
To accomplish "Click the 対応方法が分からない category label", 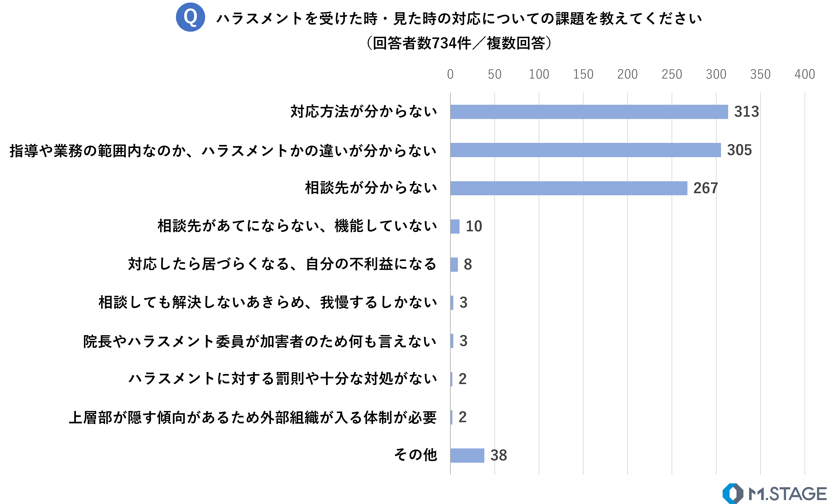I will (x=364, y=112).
